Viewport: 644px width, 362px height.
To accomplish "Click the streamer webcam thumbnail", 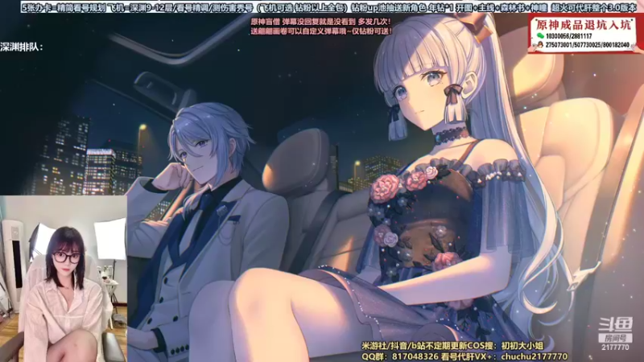I will (x=64, y=278).
